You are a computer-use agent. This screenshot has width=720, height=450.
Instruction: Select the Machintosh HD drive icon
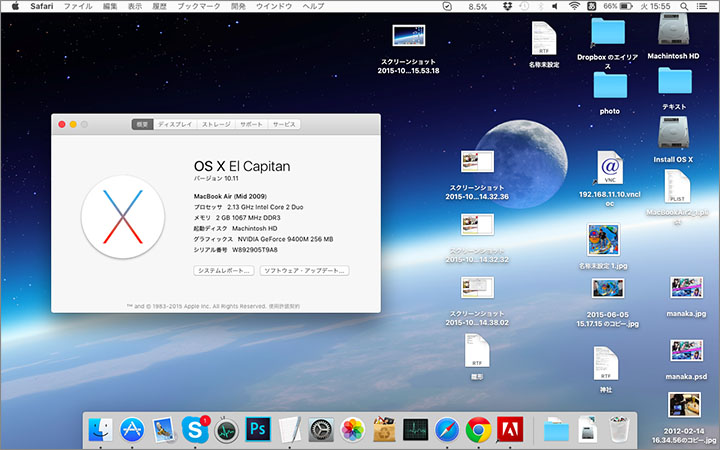pos(673,30)
